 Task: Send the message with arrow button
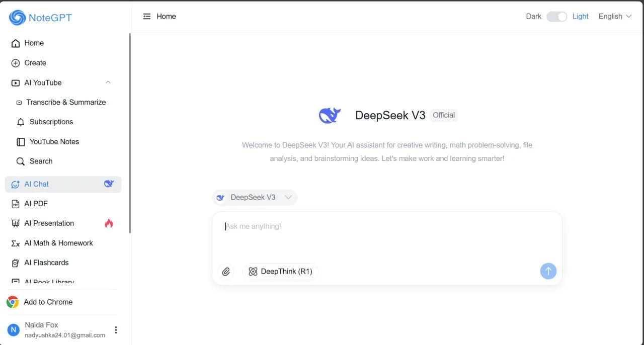coord(548,271)
